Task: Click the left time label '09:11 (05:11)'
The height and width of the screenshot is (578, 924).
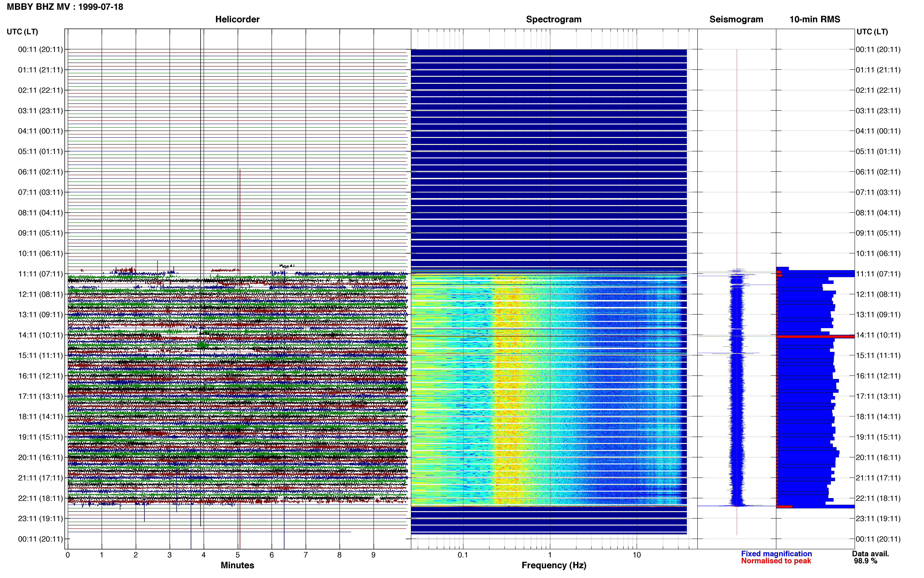Action: tap(41, 233)
